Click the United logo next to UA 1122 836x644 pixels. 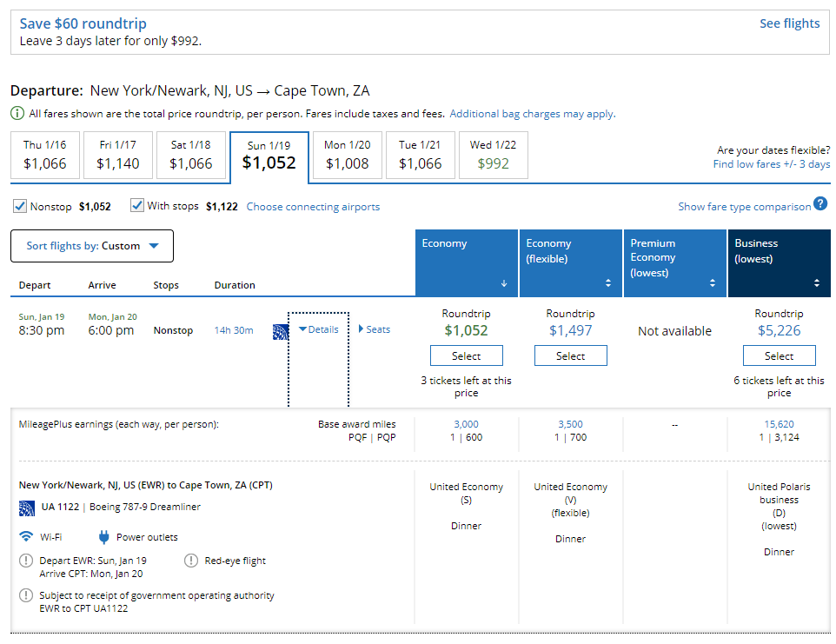[x=27, y=508]
